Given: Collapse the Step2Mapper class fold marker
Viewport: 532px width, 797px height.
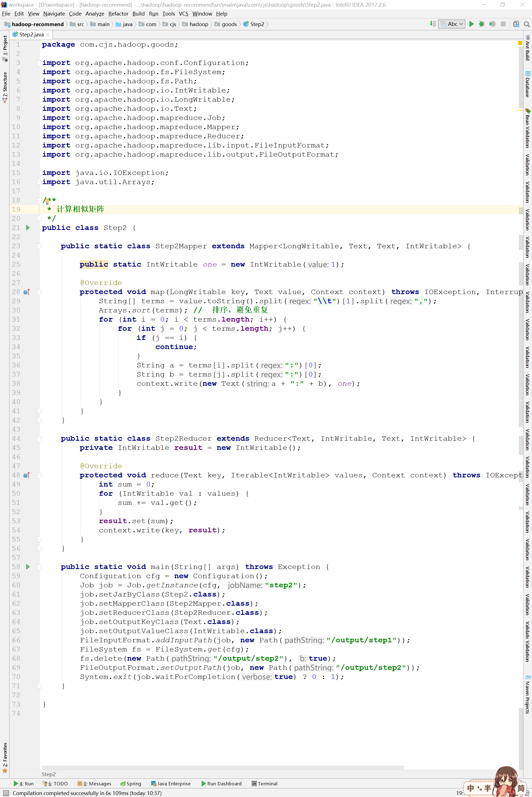Looking at the screenshot, I should (x=39, y=246).
